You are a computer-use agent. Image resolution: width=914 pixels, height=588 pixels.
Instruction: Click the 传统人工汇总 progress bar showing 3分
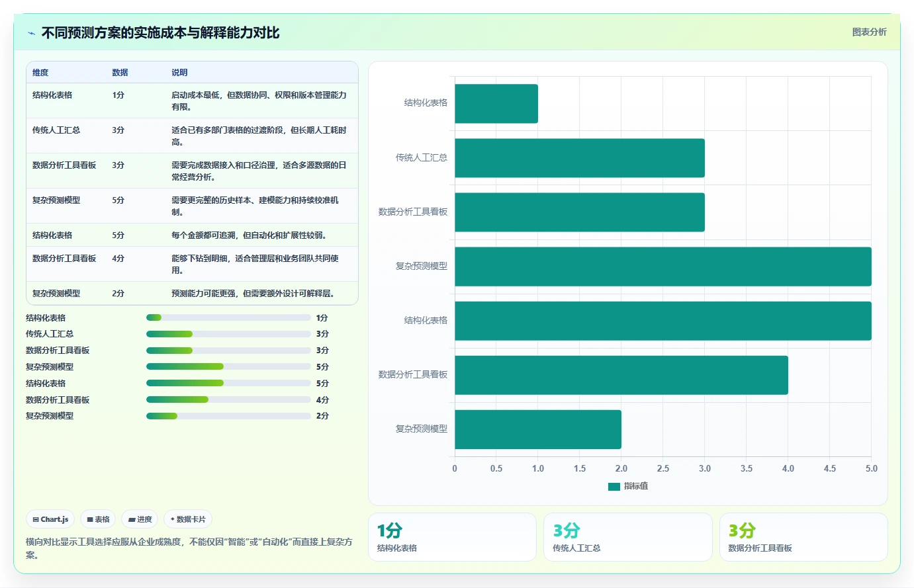[x=228, y=334]
